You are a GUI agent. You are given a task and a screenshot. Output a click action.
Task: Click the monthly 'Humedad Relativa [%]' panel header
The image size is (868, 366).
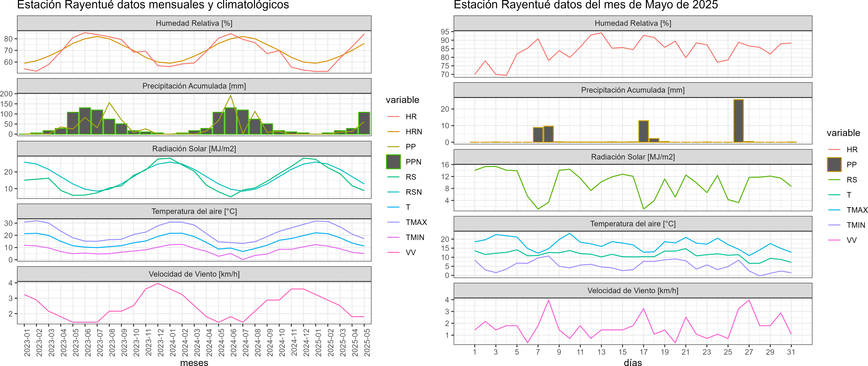tap(194, 23)
